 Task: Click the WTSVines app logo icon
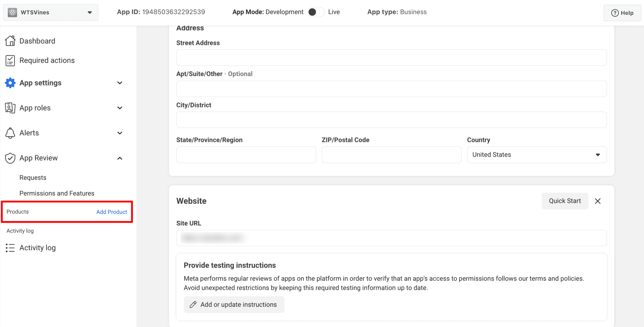[x=12, y=12]
